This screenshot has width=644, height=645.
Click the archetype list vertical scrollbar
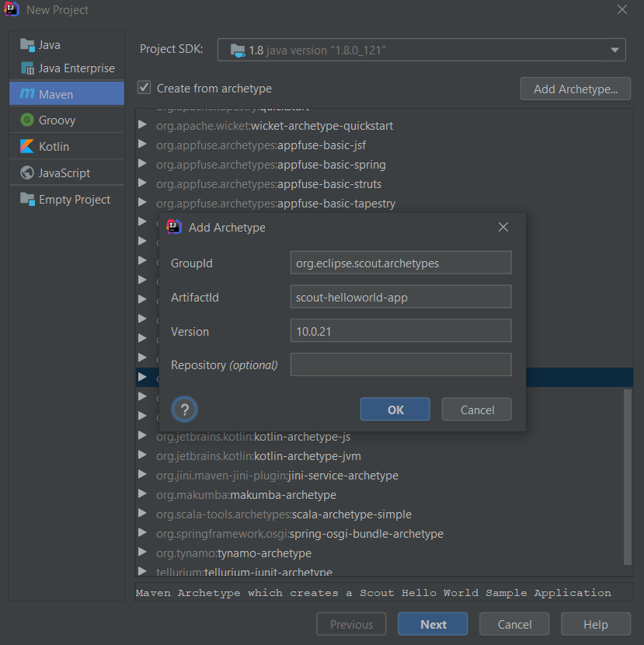coord(628,477)
